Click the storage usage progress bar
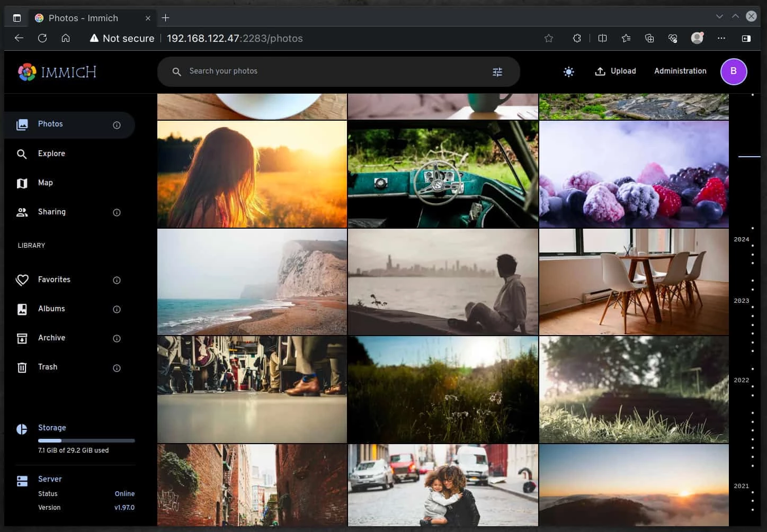The height and width of the screenshot is (532, 767). (x=86, y=440)
